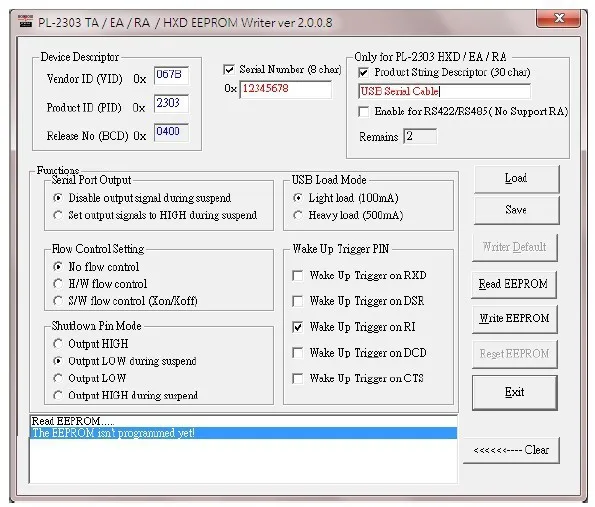This screenshot has width=595, height=507.
Task: Close the EEPROM Writer window
Action: pos(558,18)
